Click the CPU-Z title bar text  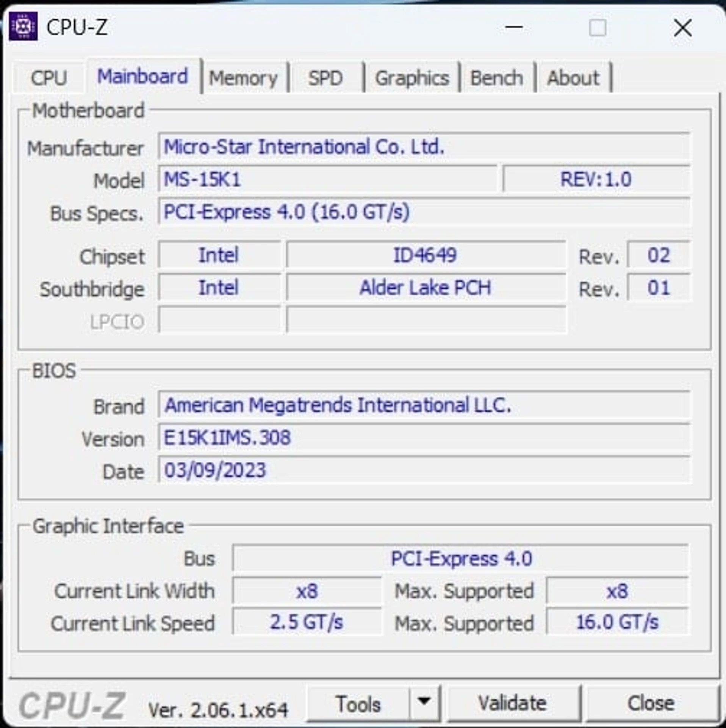[x=77, y=27]
